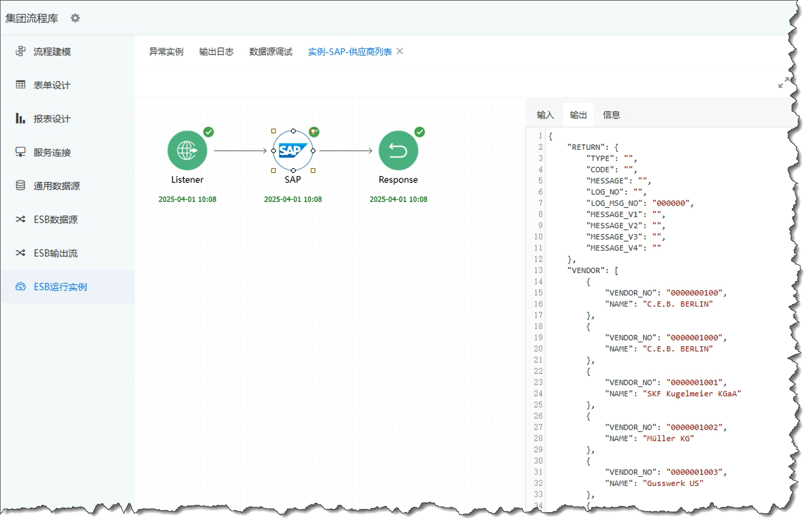Switch to the 信息 panel tab
Screen dimensions: 812x526
click(611, 115)
